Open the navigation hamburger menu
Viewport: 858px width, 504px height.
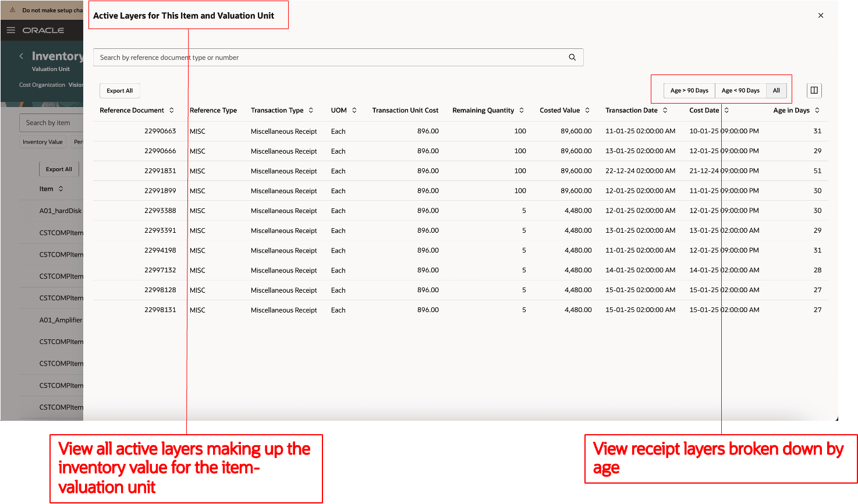10,30
